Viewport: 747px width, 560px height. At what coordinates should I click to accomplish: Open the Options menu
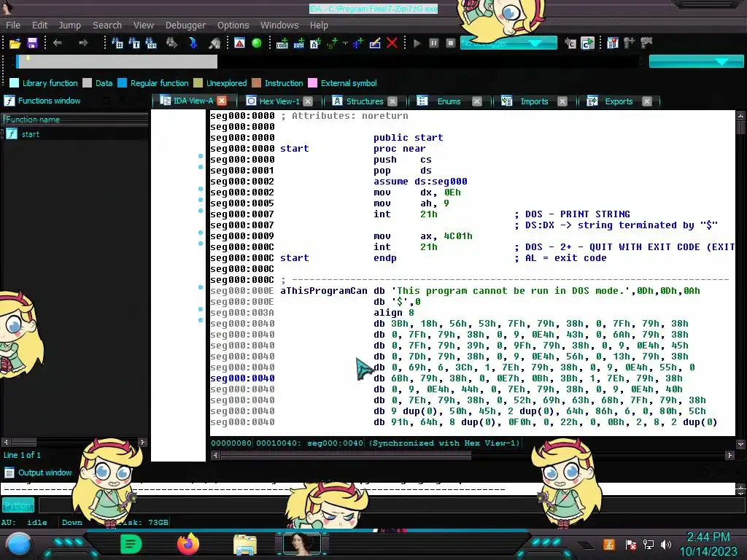[233, 26]
